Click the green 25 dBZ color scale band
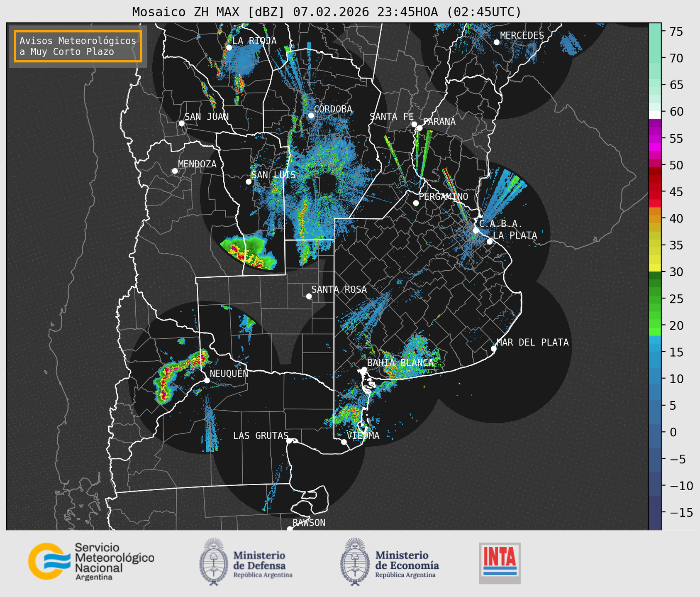Image resolution: width=700 pixels, height=597 pixels. point(655,298)
